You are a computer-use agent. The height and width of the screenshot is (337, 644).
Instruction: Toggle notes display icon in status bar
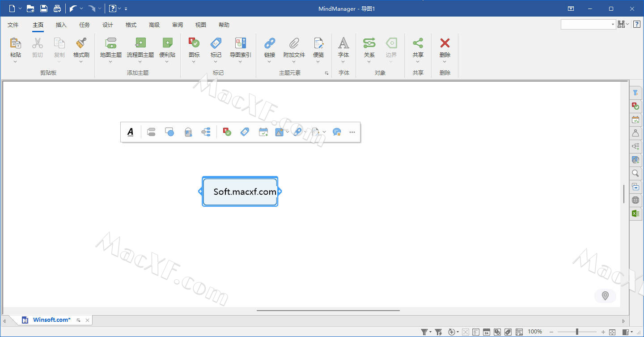click(476, 332)
